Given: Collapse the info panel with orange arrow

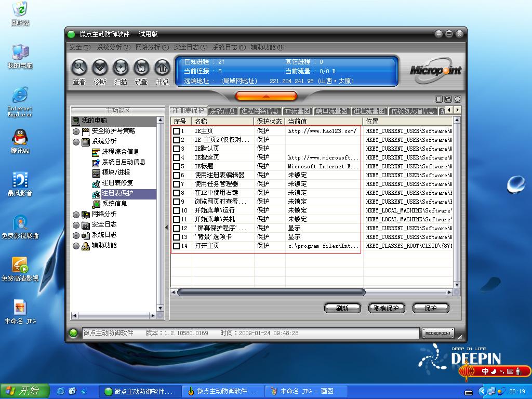Looking at the screenshot, I should pos(266,96).
